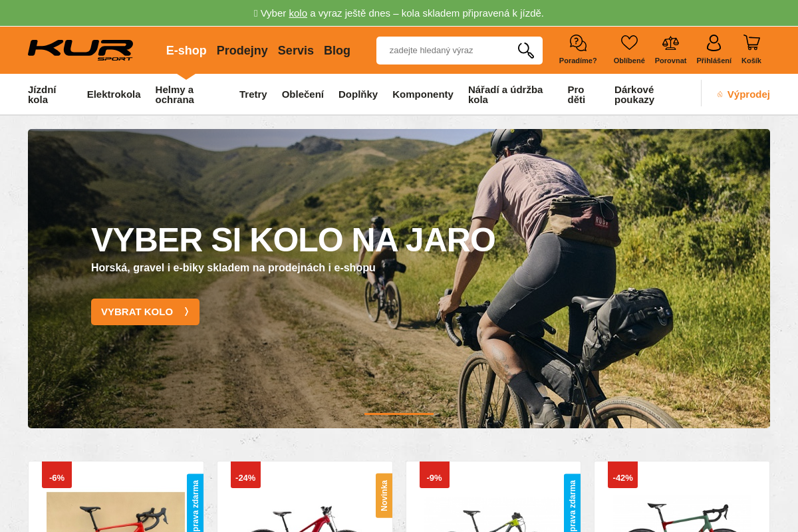Open the Košík shopping cart icon
Viewport: 798px width, 532px height.
(751, 43)
